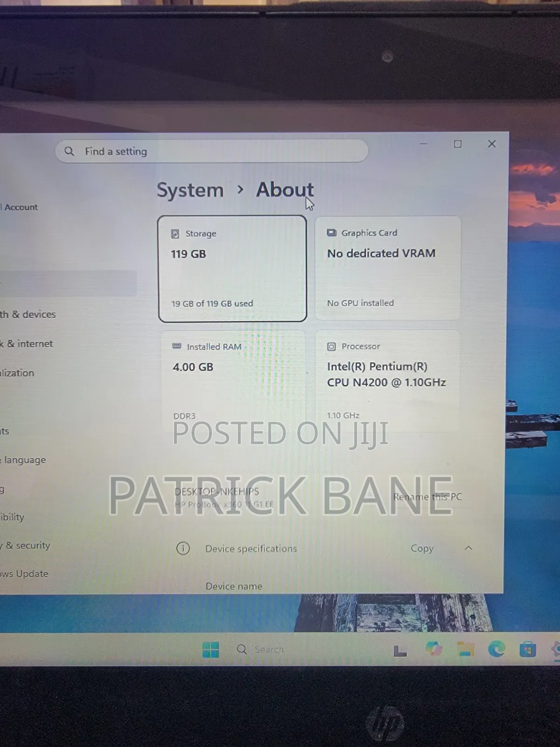The width and height of the screenshot is (560, 747).
Task: Open the Privacy & security sidebar item
Action: [x=25, y=545]
